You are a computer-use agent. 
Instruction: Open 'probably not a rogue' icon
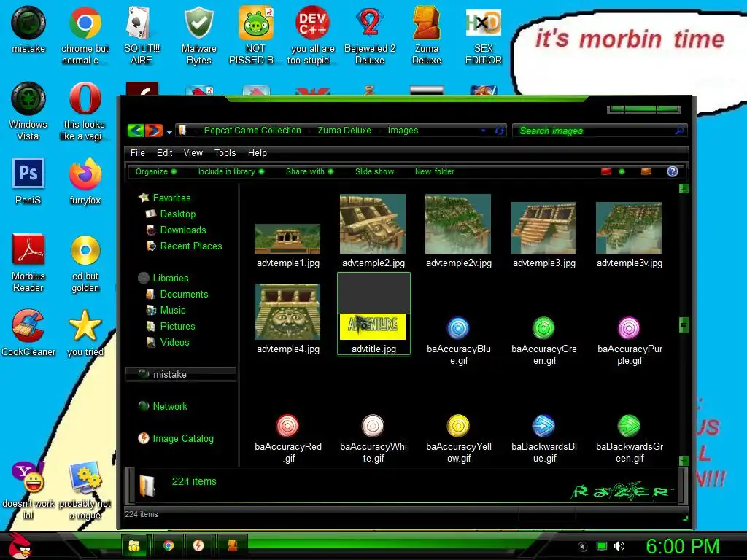[85, 491]
